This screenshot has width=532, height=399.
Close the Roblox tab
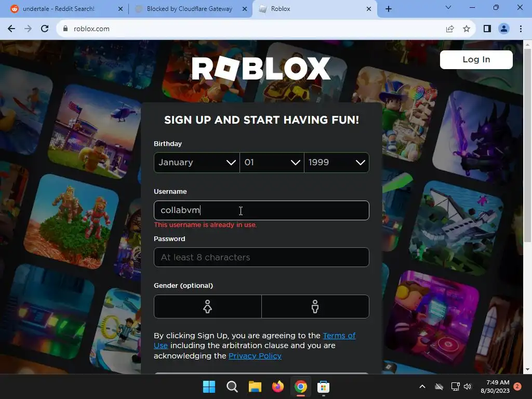pyautogui.click(x=369, y=9)
